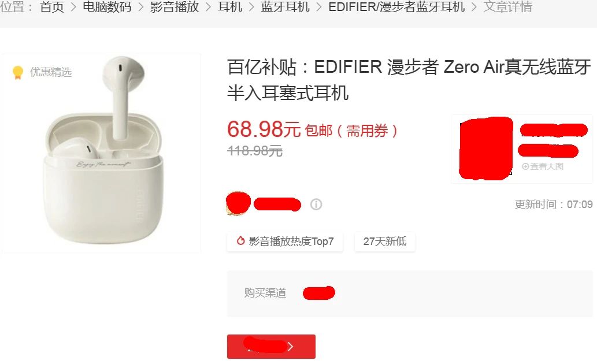
Task: Click the product title text
Action: [409, 80]
